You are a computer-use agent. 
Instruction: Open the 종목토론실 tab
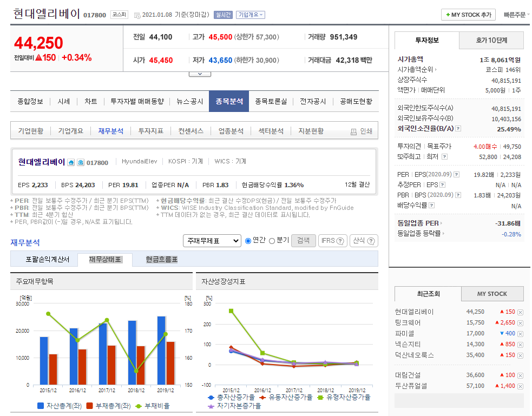271,101
